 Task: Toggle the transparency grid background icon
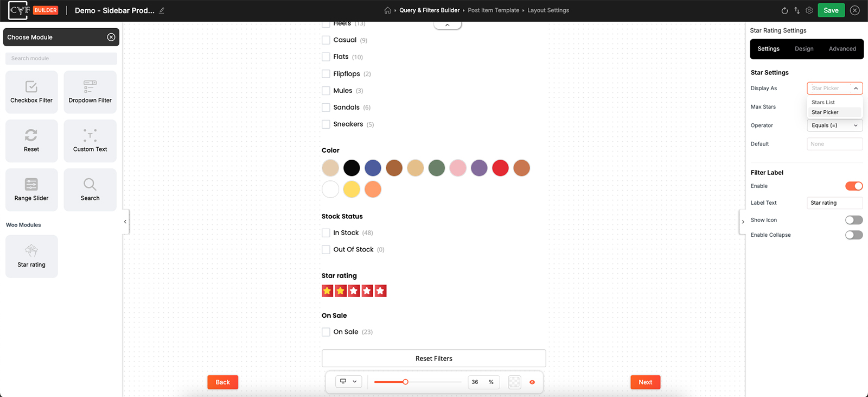pos(514,382)
